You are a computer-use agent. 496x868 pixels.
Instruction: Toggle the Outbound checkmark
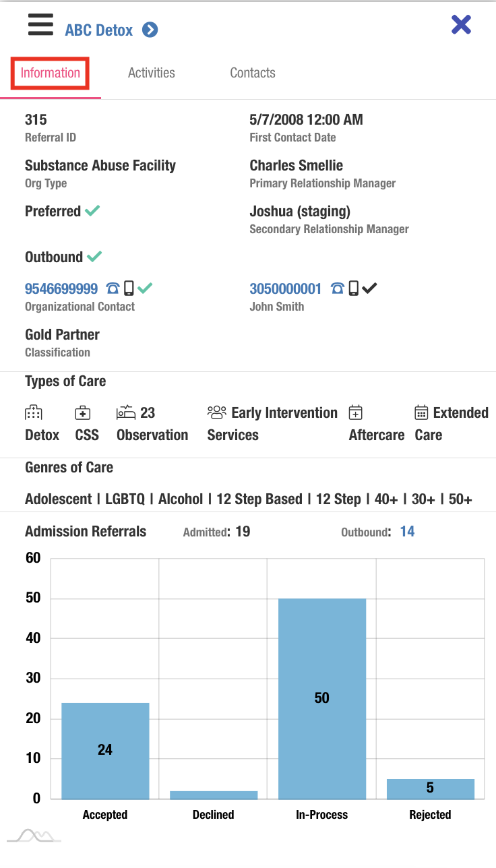point(95,257)
